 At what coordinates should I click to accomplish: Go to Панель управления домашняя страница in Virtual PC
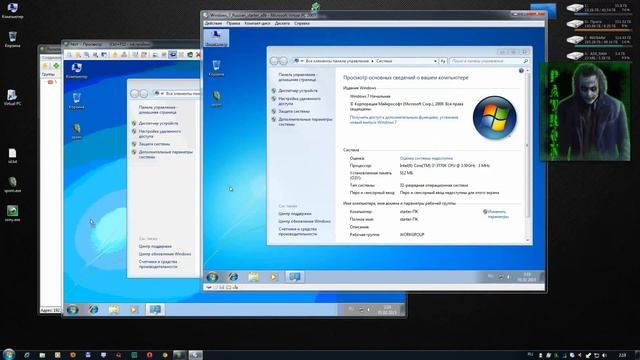tap(297, 77)
